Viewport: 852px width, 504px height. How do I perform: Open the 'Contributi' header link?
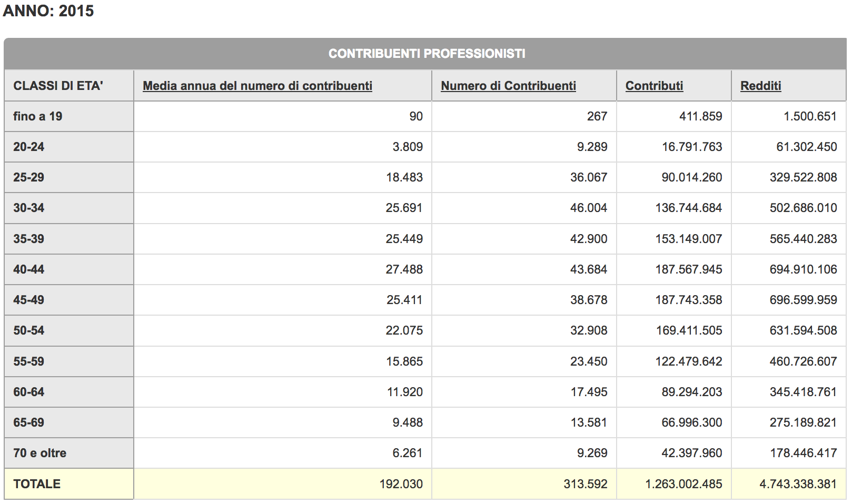click(x=654, y=86)
